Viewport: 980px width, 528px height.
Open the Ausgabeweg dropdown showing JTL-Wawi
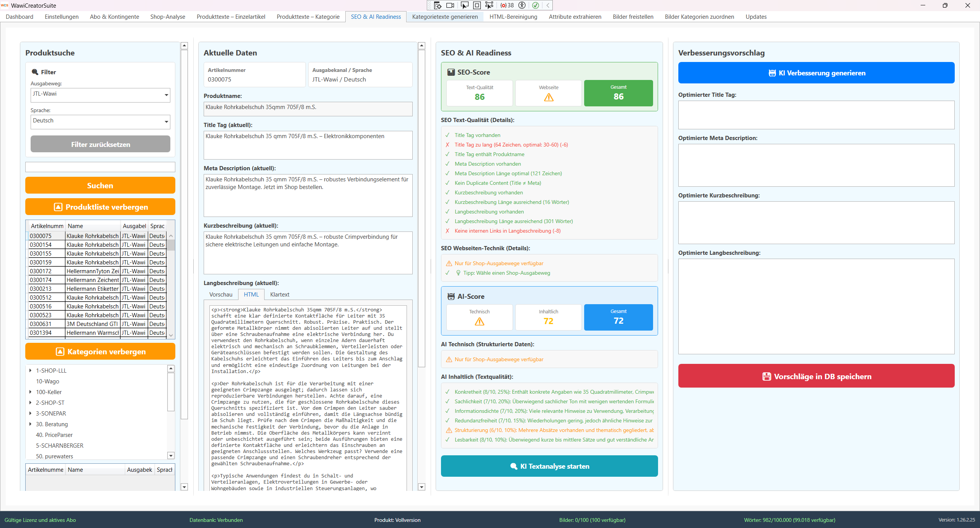coord(100,95)
